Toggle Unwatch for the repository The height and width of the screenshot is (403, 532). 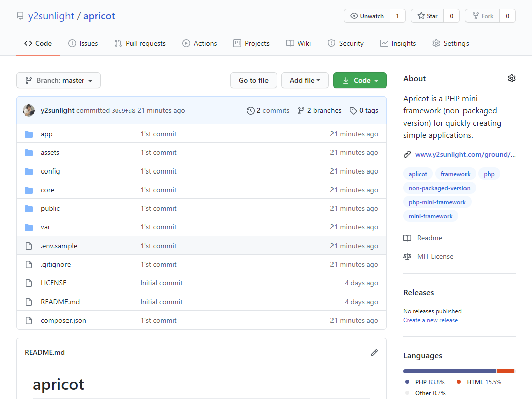click(367, 16)
